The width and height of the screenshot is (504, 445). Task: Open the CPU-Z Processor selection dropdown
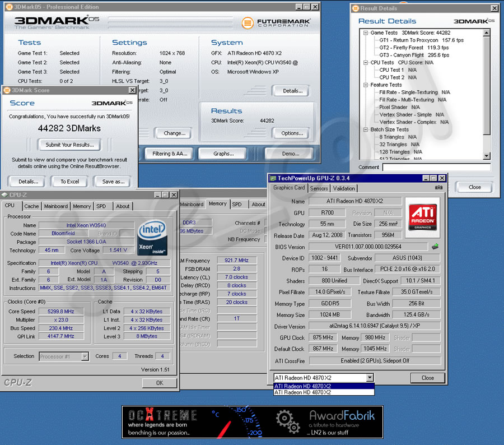[x=85, y=356]
